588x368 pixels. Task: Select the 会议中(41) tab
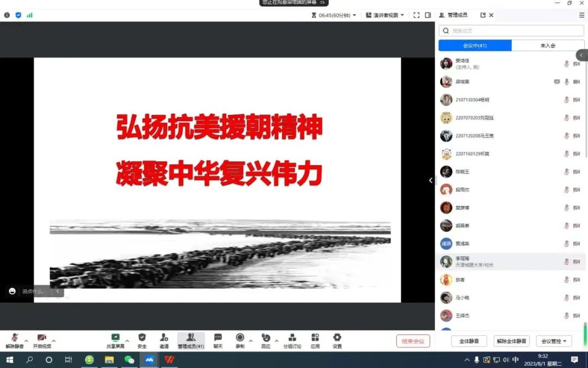tap(475, 46)
